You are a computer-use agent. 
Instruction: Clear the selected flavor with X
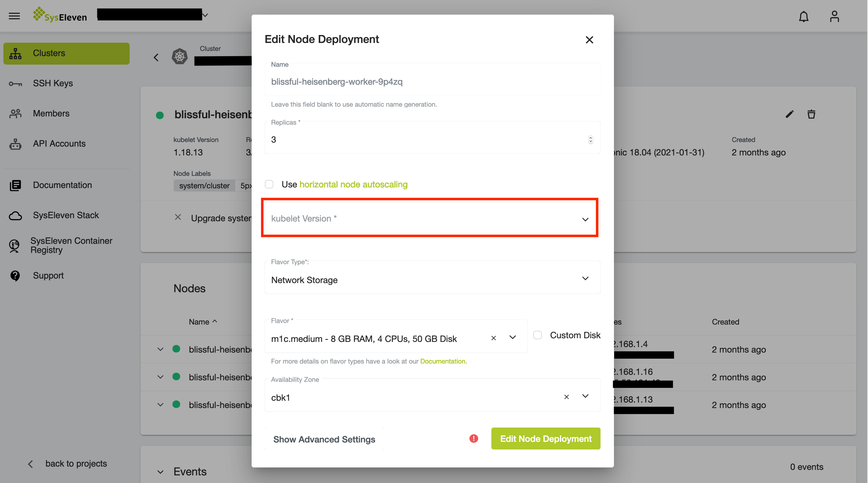(493, 338)
